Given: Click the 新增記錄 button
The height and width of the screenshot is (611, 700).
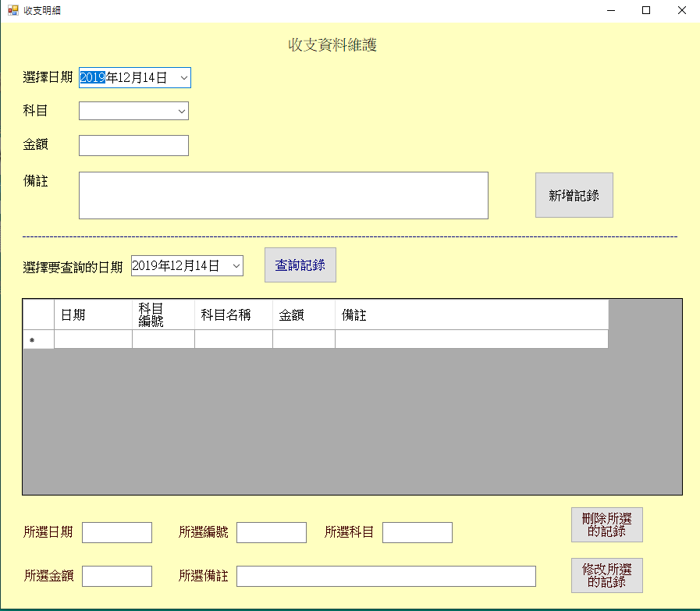Looking at the screenshot, I should [x=574, y=195].
